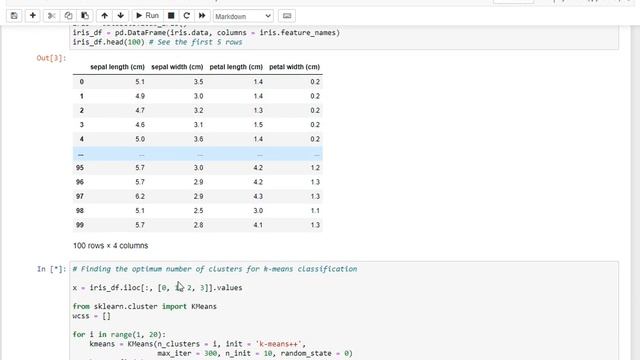Click the highlighted ellipsis row in table

point(198,154)
